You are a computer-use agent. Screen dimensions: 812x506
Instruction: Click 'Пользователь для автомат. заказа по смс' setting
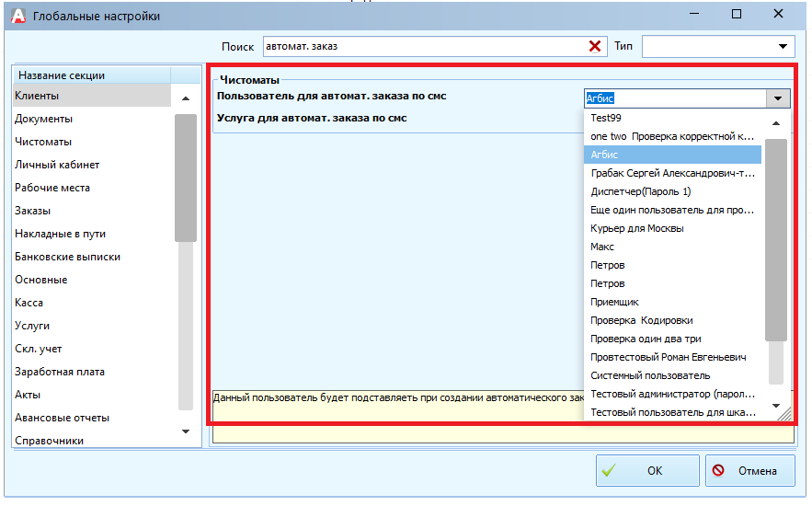331,97
